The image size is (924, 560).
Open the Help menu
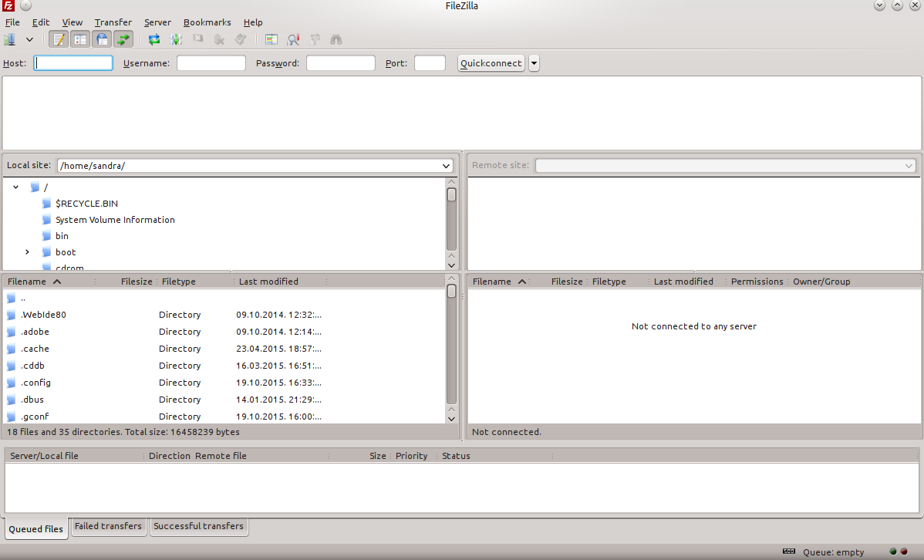coord(253,22)
